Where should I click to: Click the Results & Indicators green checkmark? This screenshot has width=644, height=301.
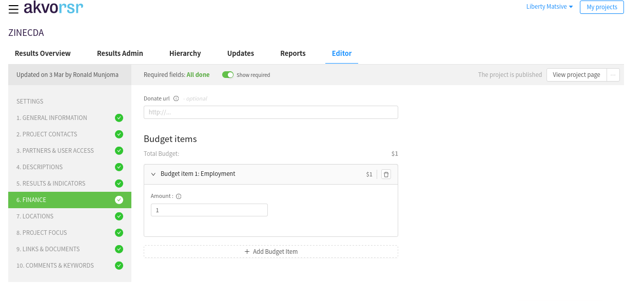[119, 184]
